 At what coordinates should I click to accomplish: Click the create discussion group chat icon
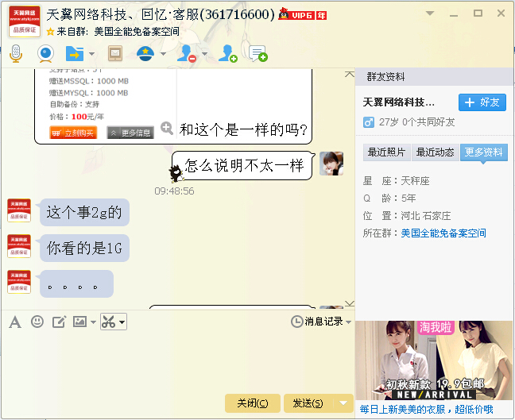click(x=257, y=53)
